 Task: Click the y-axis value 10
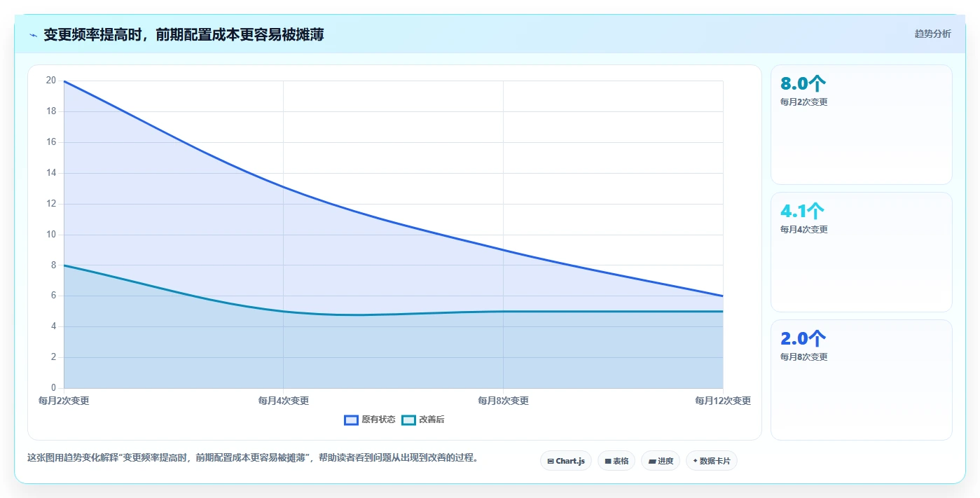(x=51, y=235)
